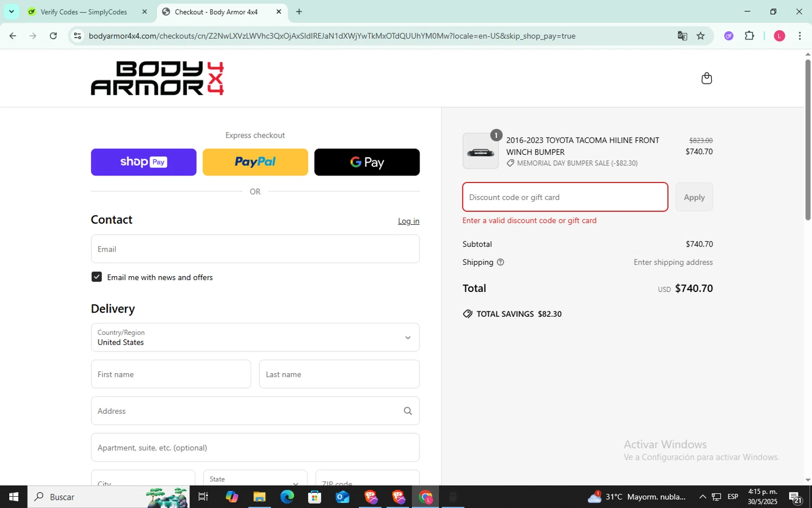Screen dimensions: 812x508
Task: Click the total amount $740.70
Action: (694, 288)
